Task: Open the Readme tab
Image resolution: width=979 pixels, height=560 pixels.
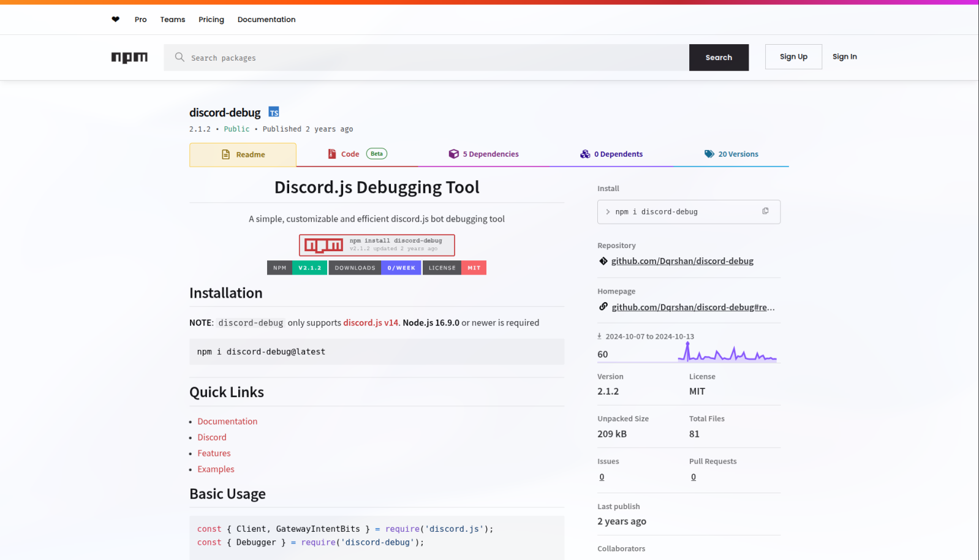Action: pos(243,154)
